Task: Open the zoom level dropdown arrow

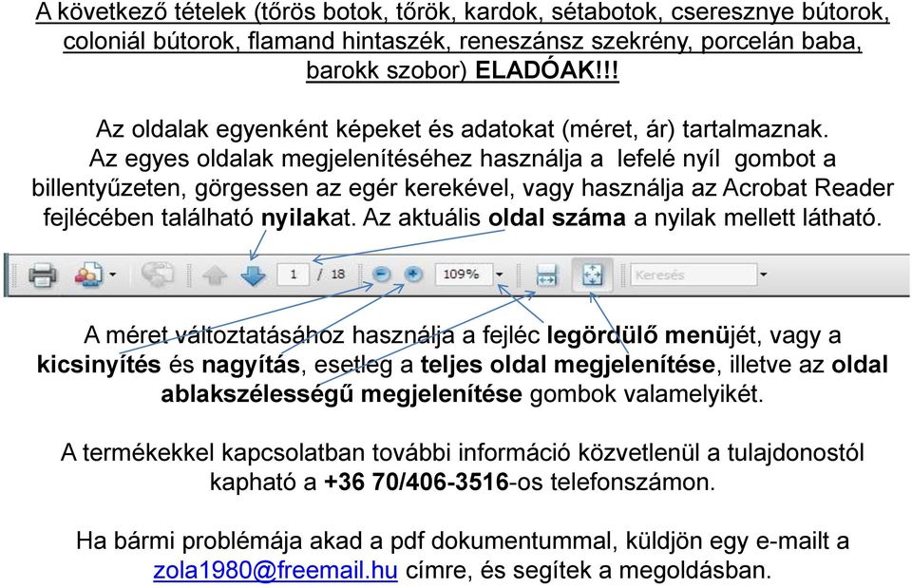Action: click(x=499, y=275)
